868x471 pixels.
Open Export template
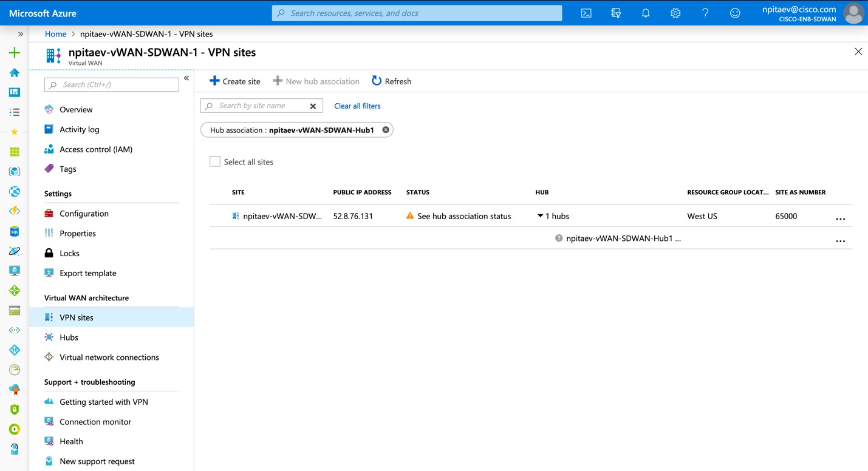pyautogui.click(x=87, y=273)
